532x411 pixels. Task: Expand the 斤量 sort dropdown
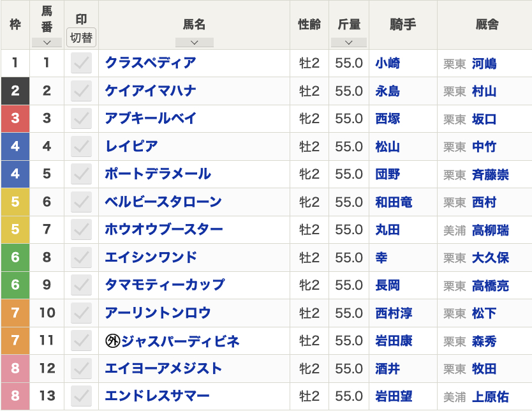point(348,42)
